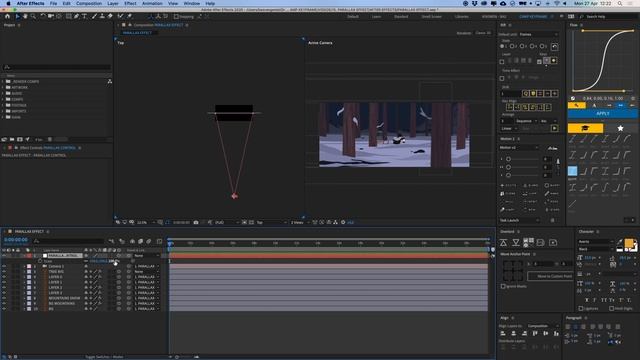Click the top slider knob in Motion panel
The image size is (640, 360).
[x=509, y=159]
